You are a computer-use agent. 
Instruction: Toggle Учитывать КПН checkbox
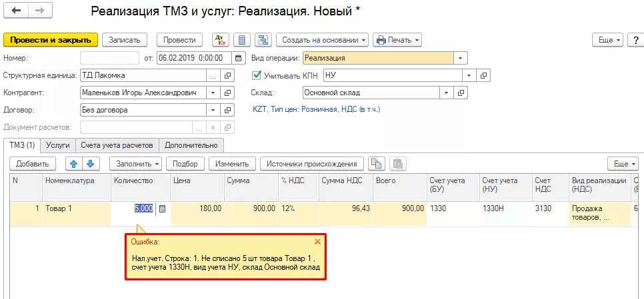point(257,75)
